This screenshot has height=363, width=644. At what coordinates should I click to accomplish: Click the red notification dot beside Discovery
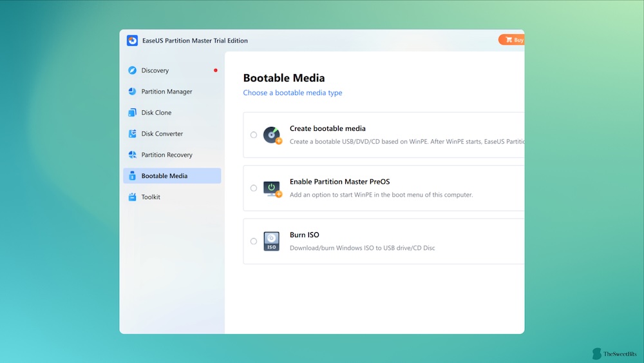[x=215, y=70]
